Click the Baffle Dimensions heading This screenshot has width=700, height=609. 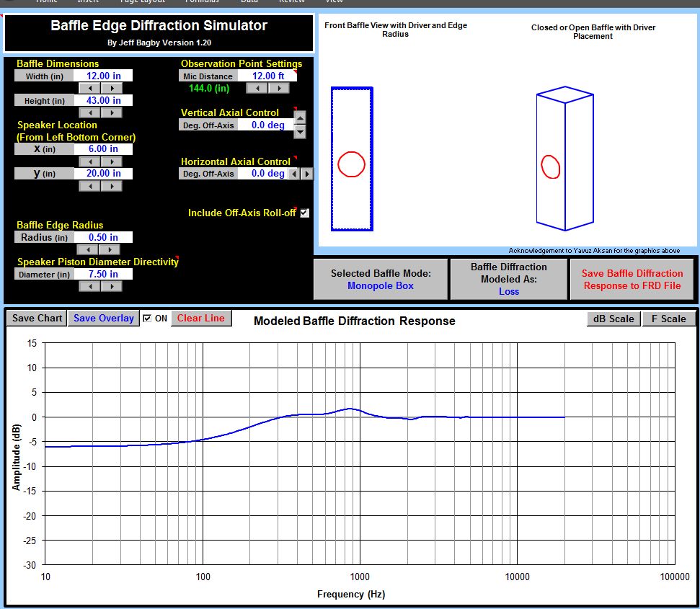tap(58, 64)
